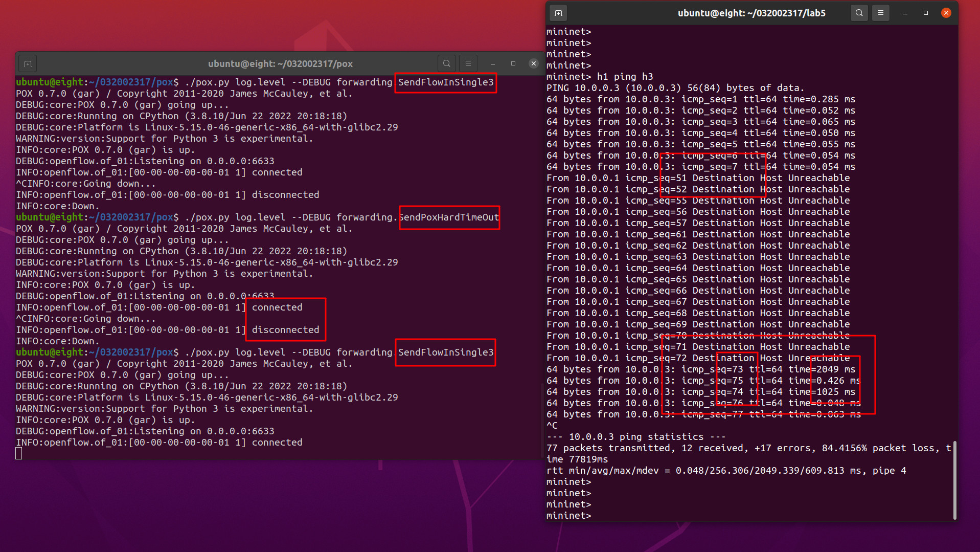Screen dimensions: 980x552
Task: Open a new tab in the lab5 terminal
Action: (558, 13)
